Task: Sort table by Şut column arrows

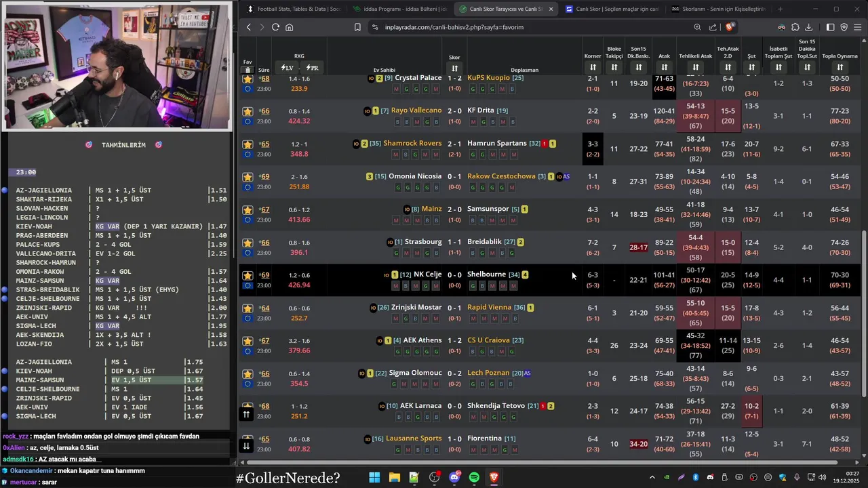Action: point(751,67)
